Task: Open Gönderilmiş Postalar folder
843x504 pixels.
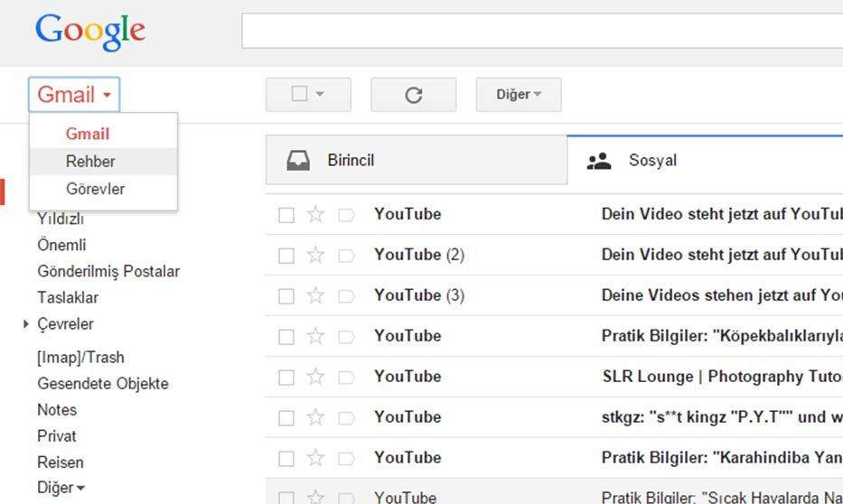Action: pos(108,271)
